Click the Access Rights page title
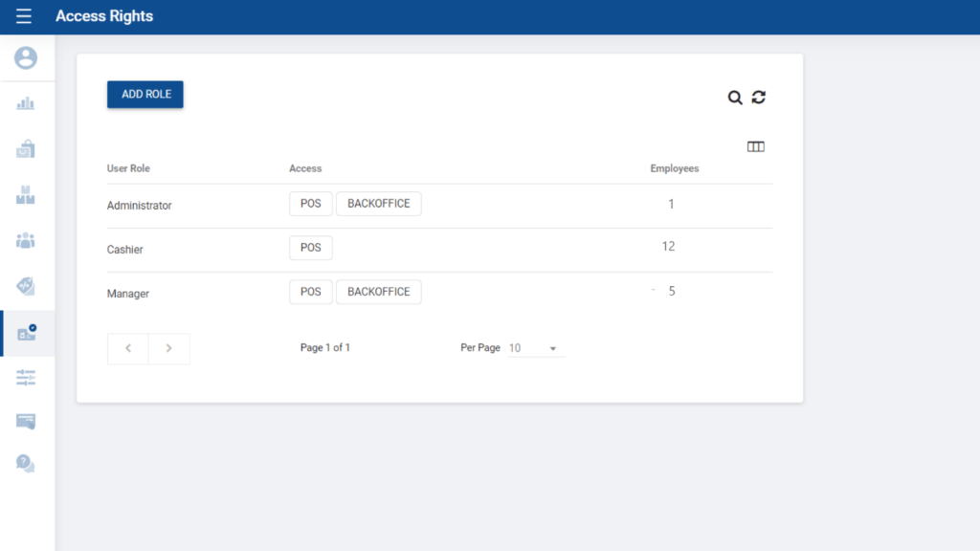The width and height of the screenshot is (980, 551). click(104, 16)
